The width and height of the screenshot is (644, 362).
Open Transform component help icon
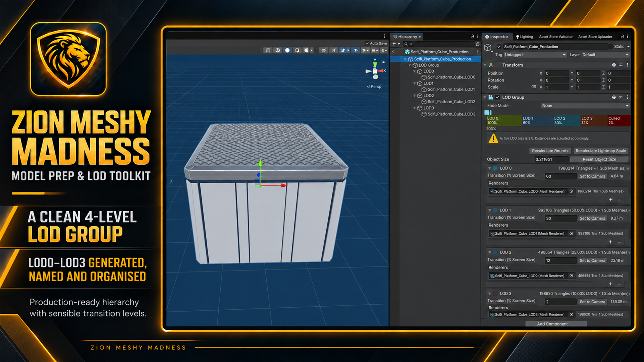(x=614, y=65)
